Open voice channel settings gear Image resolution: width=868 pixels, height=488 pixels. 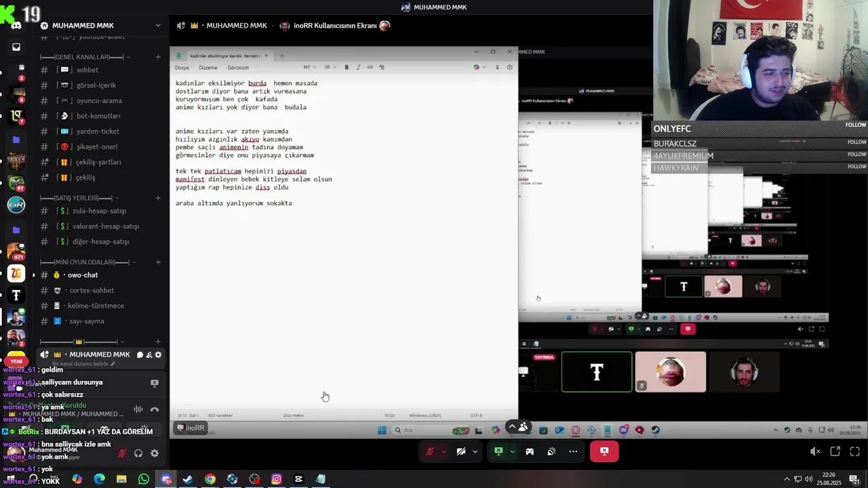pos(158,355)
